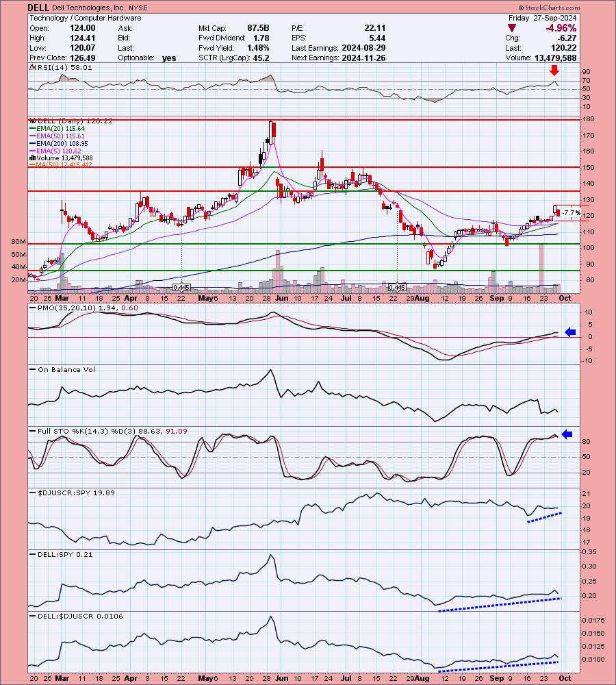Screen dimensions: 616x685
Task: Click the Optionable yes value
Action: click(169, 58)
